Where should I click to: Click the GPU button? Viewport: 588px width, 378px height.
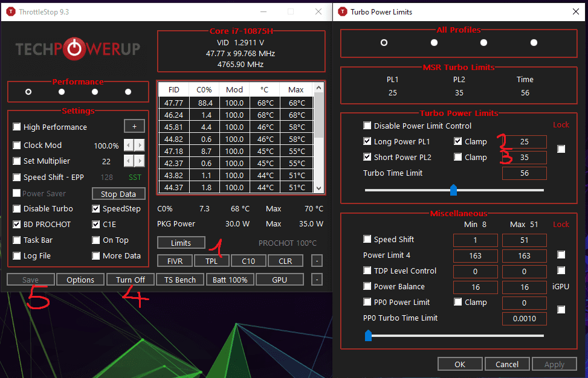[279, 280]
